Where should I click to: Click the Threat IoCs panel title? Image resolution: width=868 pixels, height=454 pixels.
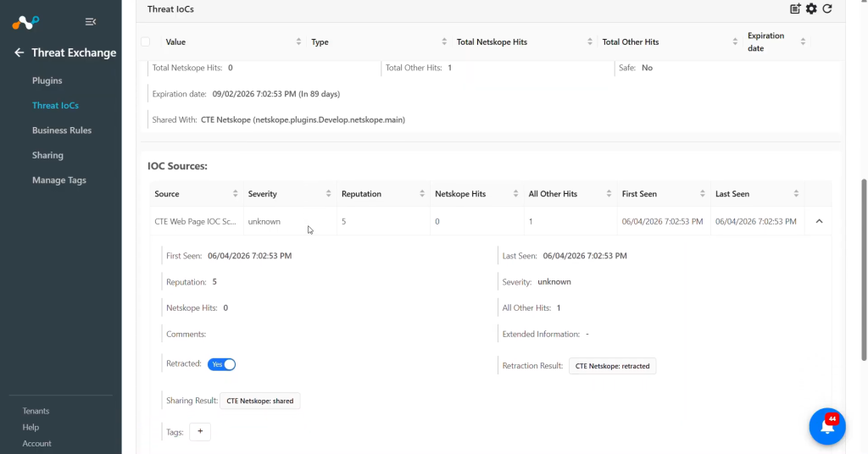point(170,9)
